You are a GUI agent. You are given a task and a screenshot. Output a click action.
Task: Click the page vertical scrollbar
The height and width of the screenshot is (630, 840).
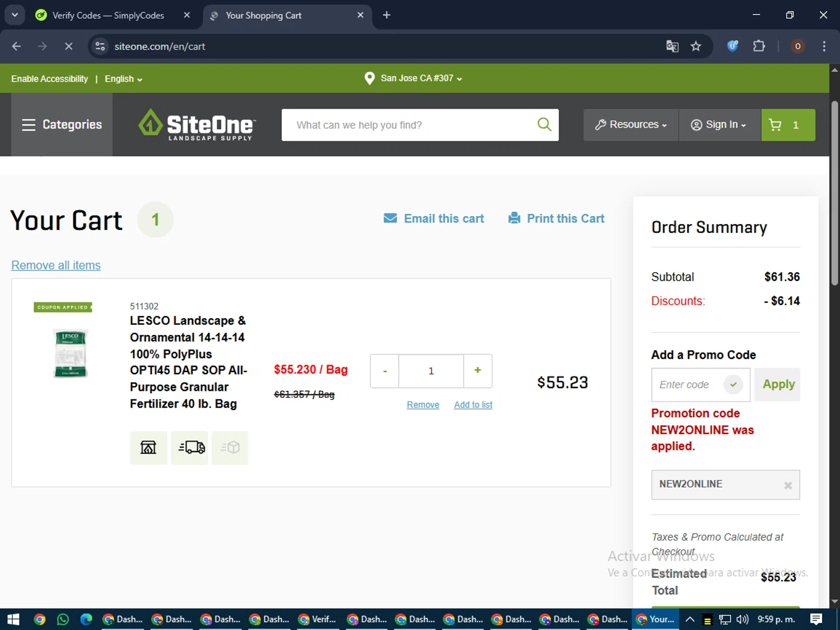(x=834, y=193)
